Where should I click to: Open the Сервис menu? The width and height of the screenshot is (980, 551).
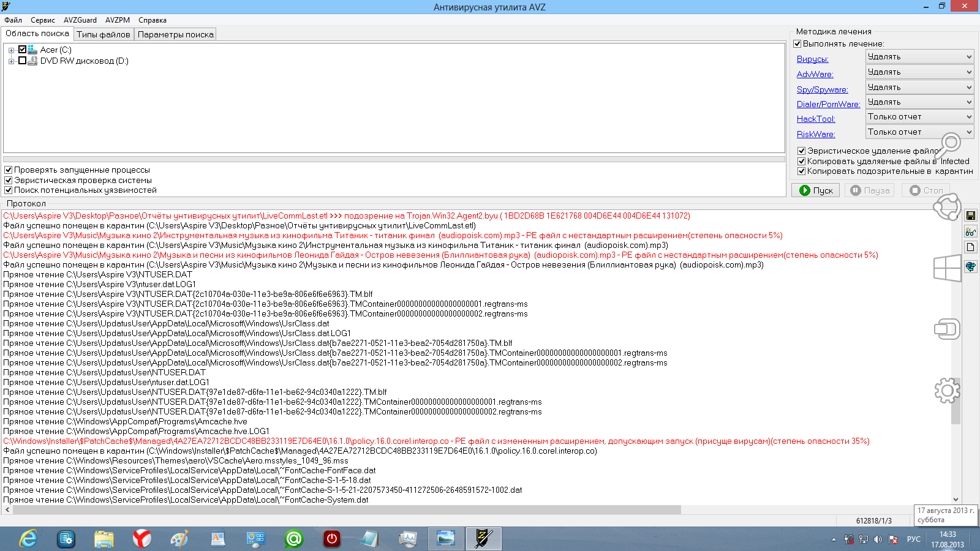(x=43, y=20)
